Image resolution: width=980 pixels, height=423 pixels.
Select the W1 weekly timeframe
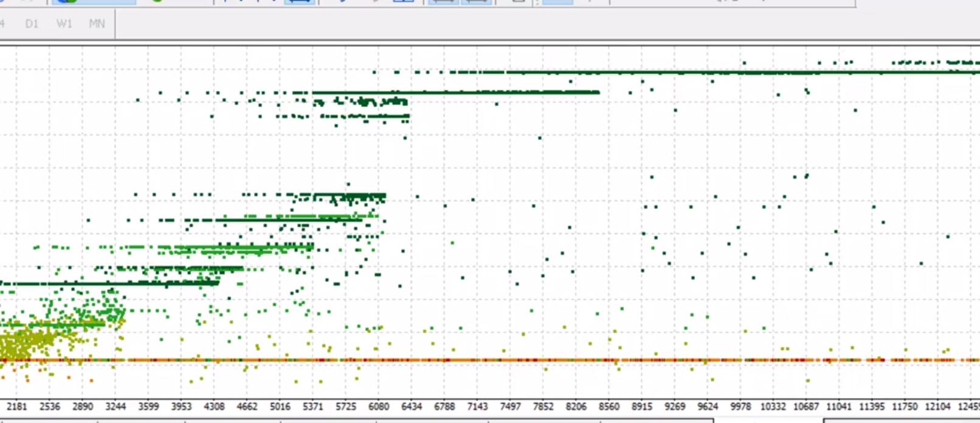pos(64,24)
